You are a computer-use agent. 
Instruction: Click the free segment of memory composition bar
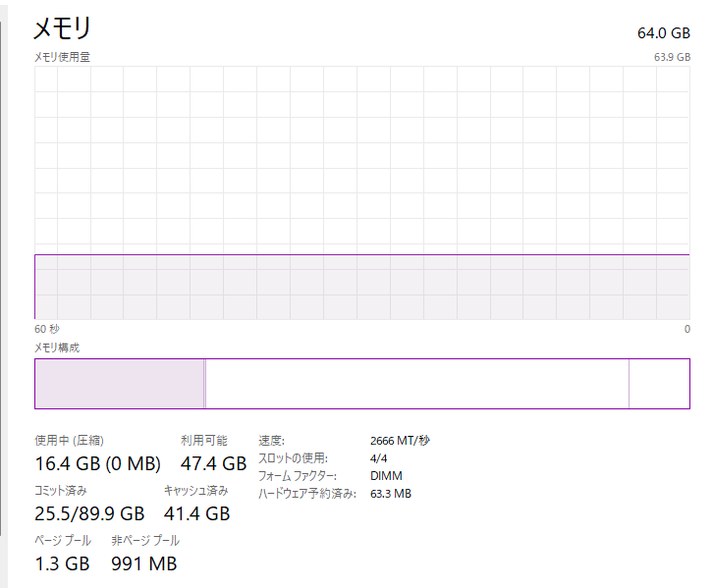coord(658,384)
